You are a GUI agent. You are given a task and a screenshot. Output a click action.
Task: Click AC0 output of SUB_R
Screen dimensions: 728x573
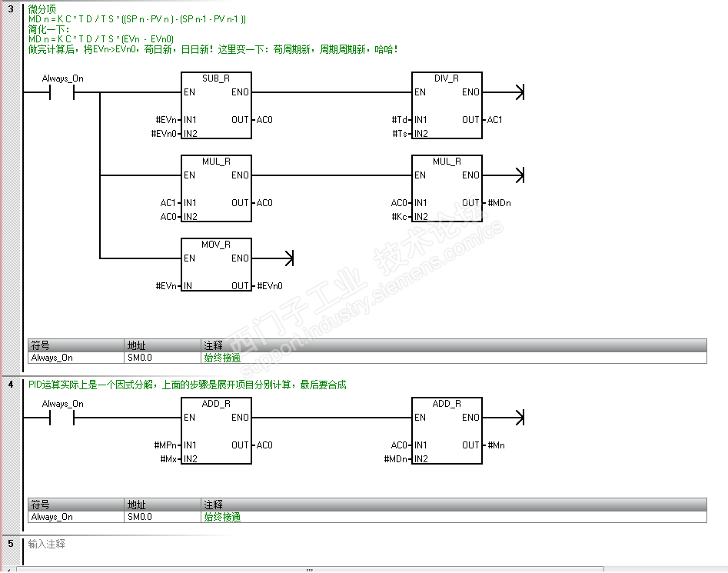click(x=264, y=120)
